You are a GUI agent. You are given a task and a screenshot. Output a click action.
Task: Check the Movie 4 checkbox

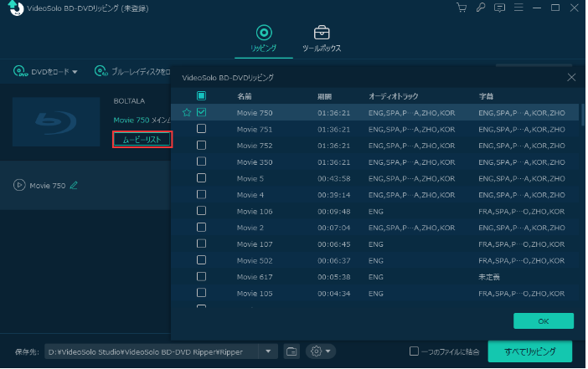[x=201, y=194]
